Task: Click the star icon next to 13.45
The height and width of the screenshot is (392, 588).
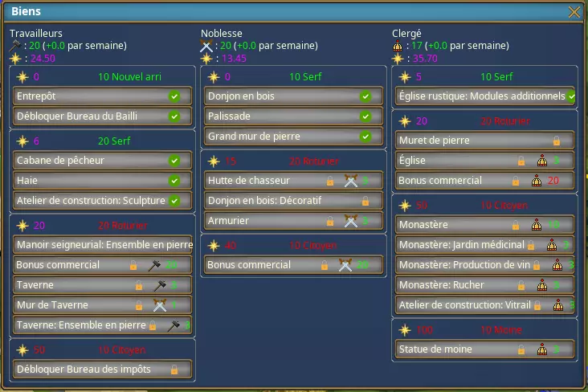Action: coord(206,59)
